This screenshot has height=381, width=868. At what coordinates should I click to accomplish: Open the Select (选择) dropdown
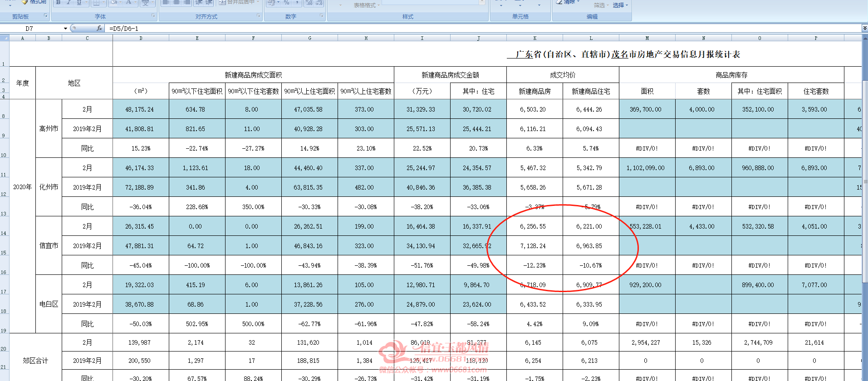(620, 5)
